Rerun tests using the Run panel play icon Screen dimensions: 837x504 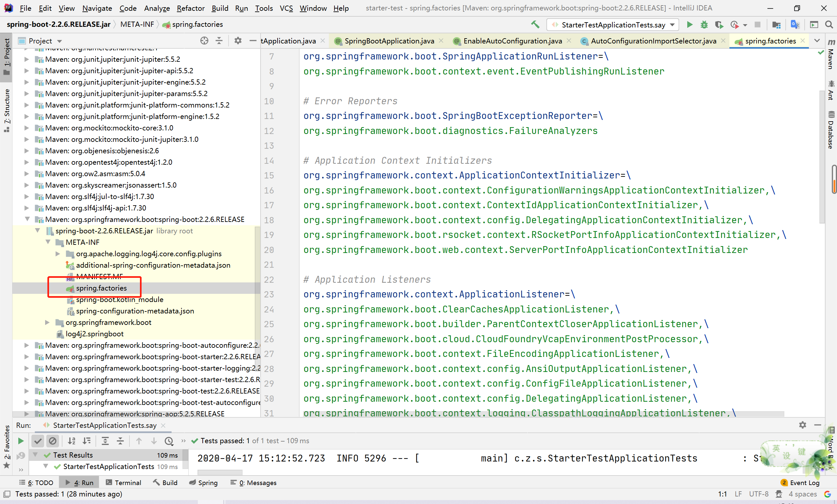click(21, 441)
